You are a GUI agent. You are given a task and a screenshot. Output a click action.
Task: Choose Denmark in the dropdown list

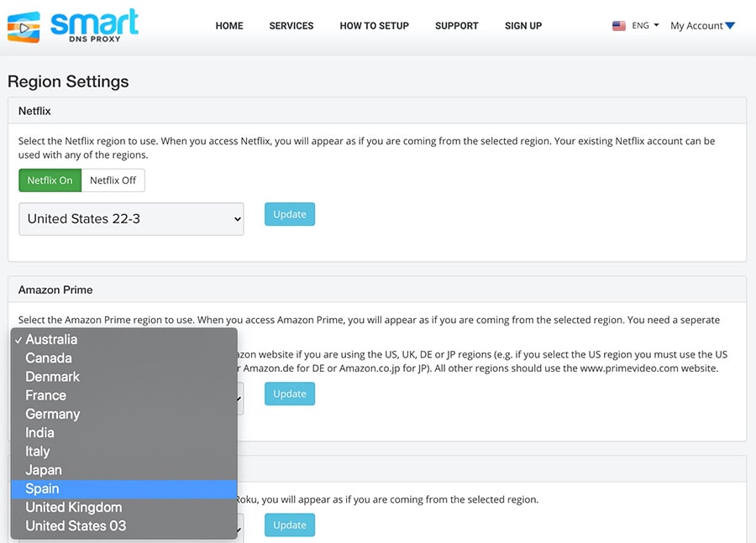pos(124,377)
